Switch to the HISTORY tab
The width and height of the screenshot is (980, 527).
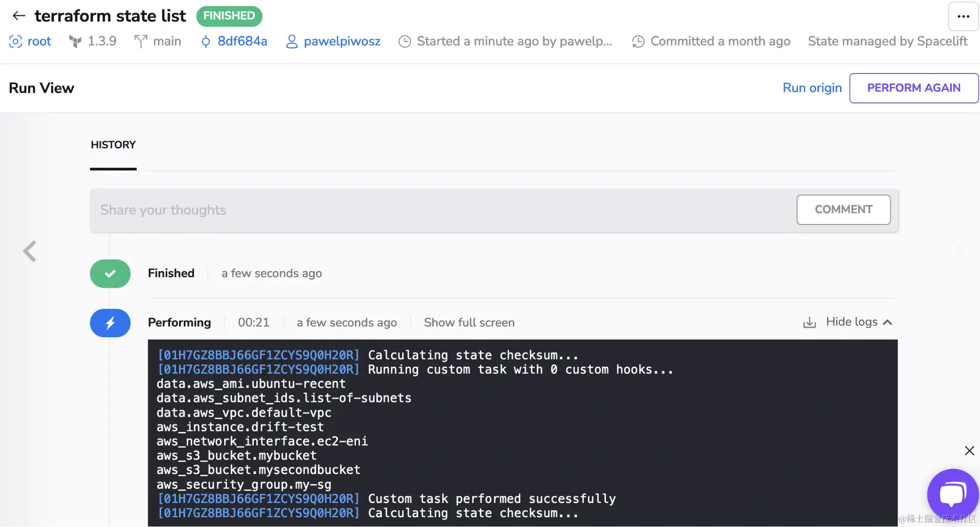tap(113, 145)
